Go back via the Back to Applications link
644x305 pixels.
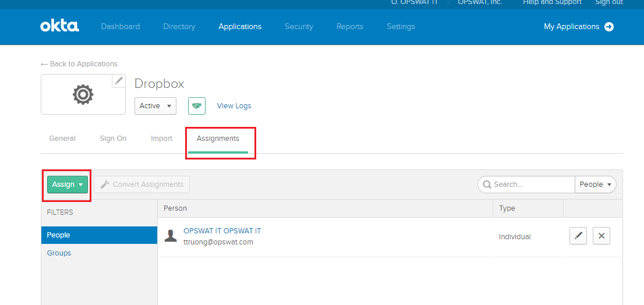79,64
